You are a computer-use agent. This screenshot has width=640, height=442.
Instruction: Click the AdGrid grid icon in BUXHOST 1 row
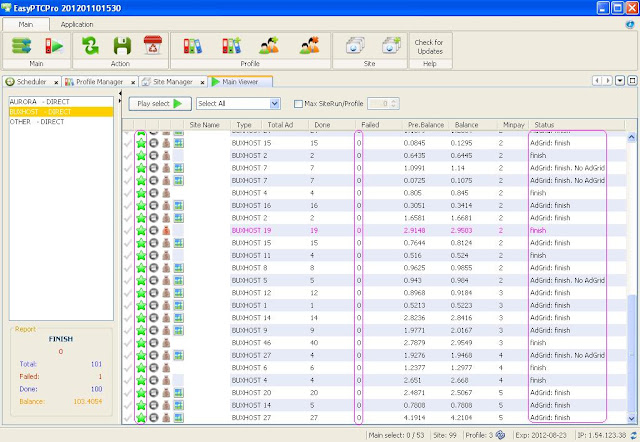click(x=178, y=305)
